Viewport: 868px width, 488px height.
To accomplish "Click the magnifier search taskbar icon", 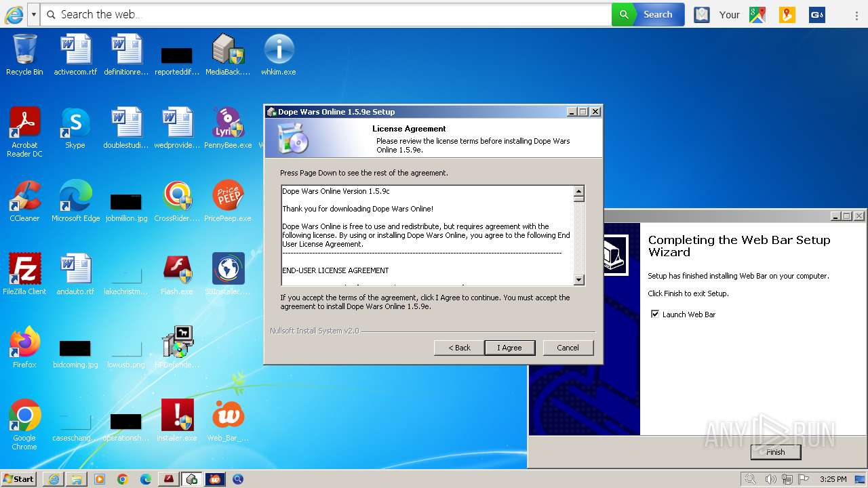I will point(238,479).
